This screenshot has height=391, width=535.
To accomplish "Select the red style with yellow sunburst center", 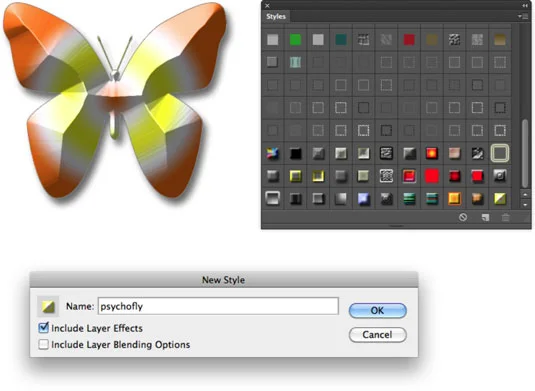I will 432,154.
